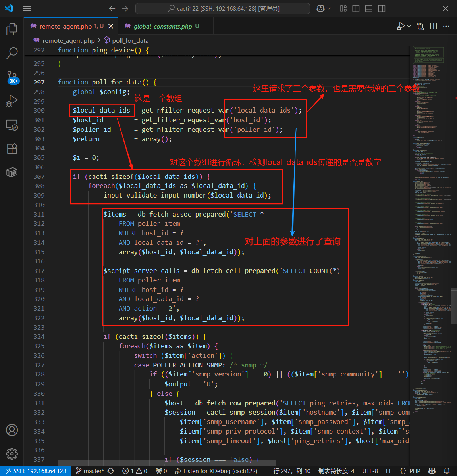Click "$output = 'U';" on line 329
Screen dimensions: 457x476
(x=191, y=384)
